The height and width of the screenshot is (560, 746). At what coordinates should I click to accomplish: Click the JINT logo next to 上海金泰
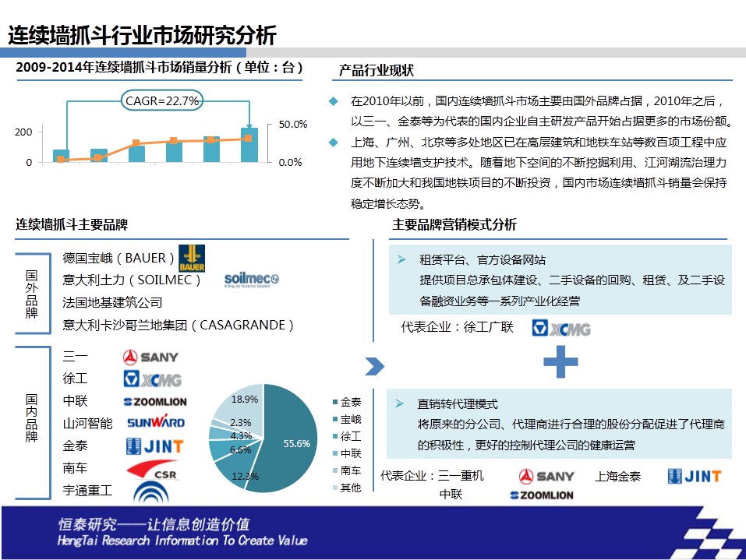point(695,476)
